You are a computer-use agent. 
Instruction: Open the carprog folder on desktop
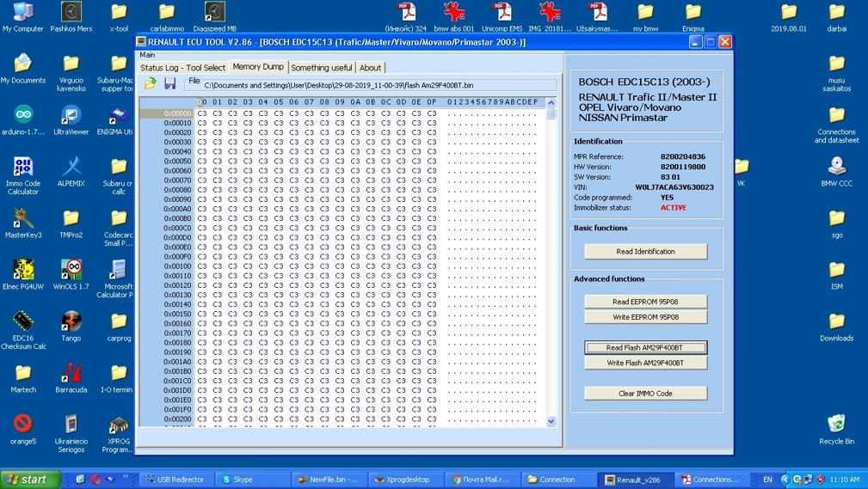[119, 327]
